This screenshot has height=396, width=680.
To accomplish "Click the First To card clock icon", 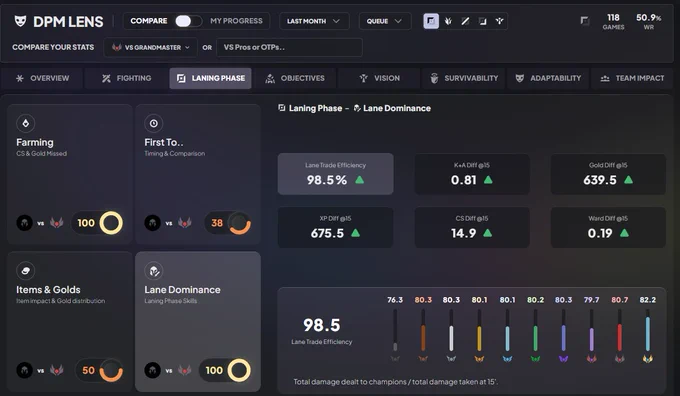I will 154,123.
